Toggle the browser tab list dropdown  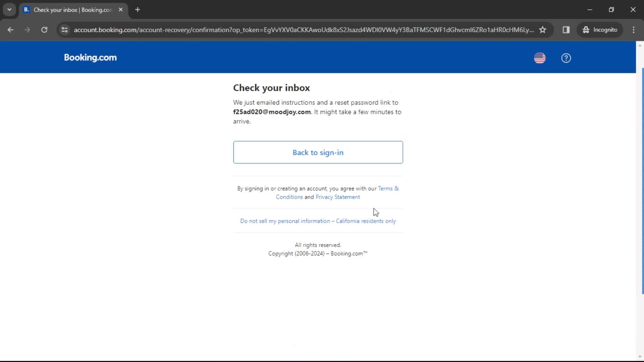coord(9,9)
